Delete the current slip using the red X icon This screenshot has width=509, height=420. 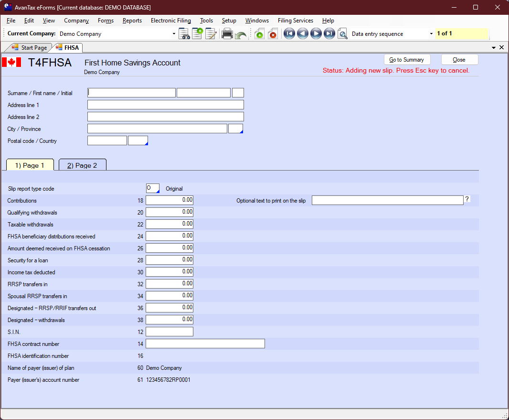pos(273,33)
